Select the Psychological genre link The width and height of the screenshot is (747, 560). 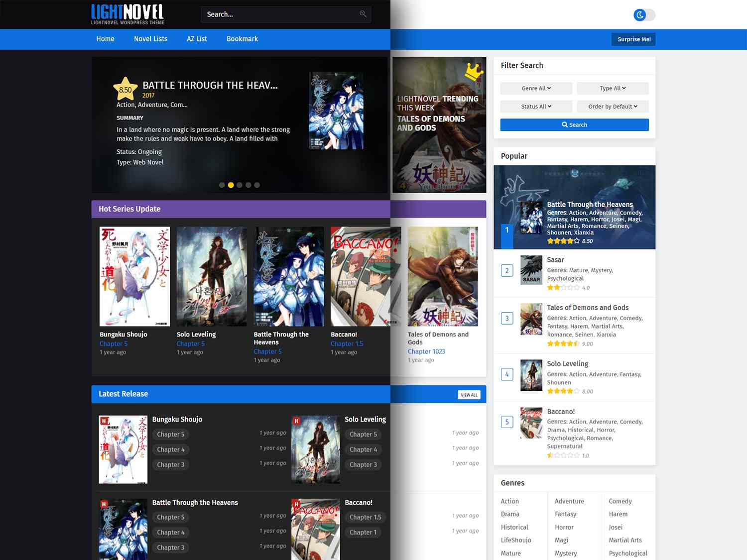pos(628,554)
